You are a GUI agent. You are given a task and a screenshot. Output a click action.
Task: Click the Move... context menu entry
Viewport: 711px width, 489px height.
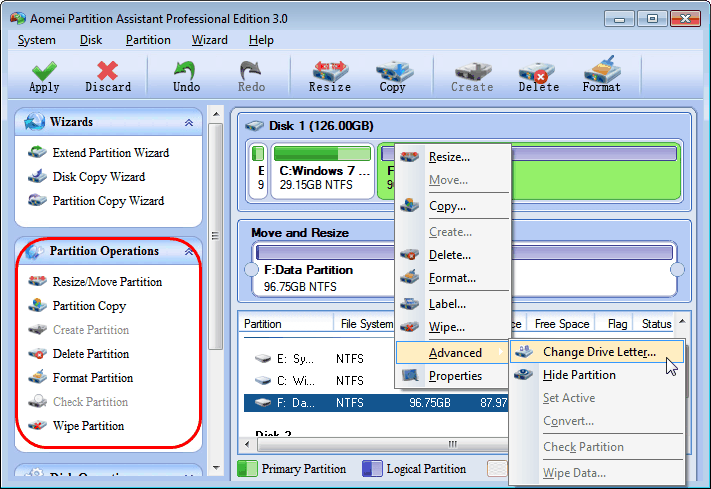(453, 180)
